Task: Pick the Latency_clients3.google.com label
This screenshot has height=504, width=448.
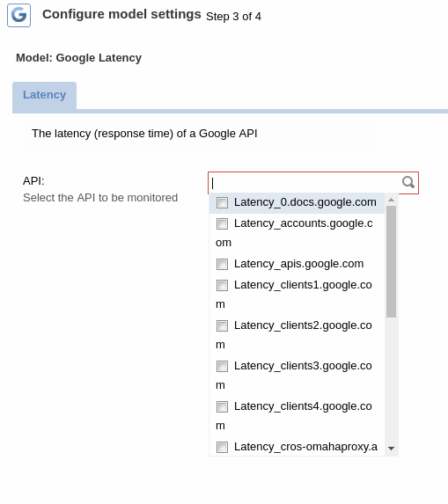Action: pos(294,376)
